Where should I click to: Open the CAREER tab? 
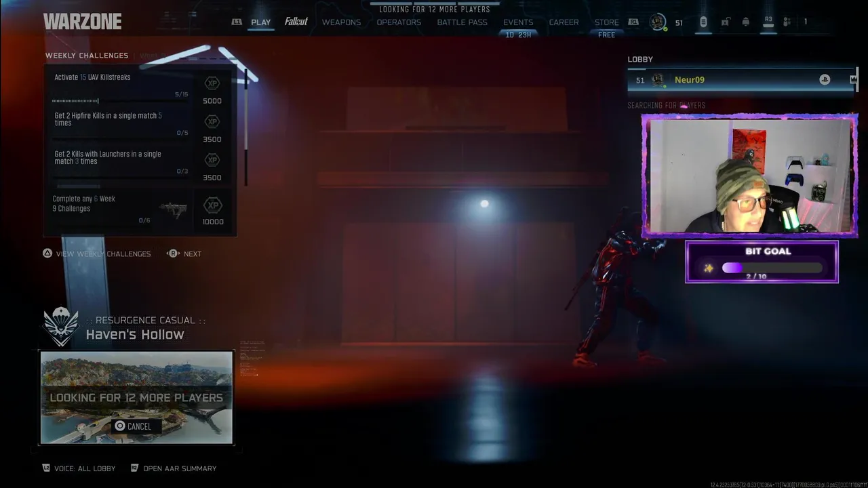point(564,22)
